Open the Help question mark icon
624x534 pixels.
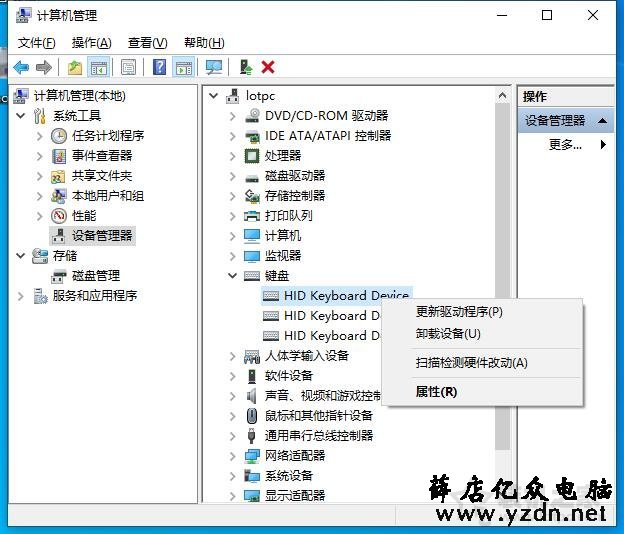coord(159,67)
